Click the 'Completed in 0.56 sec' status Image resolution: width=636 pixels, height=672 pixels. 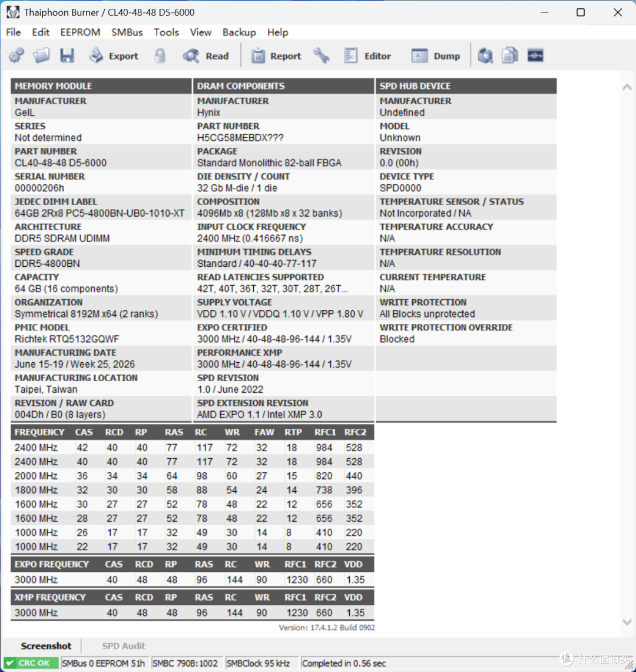(344, 663)
